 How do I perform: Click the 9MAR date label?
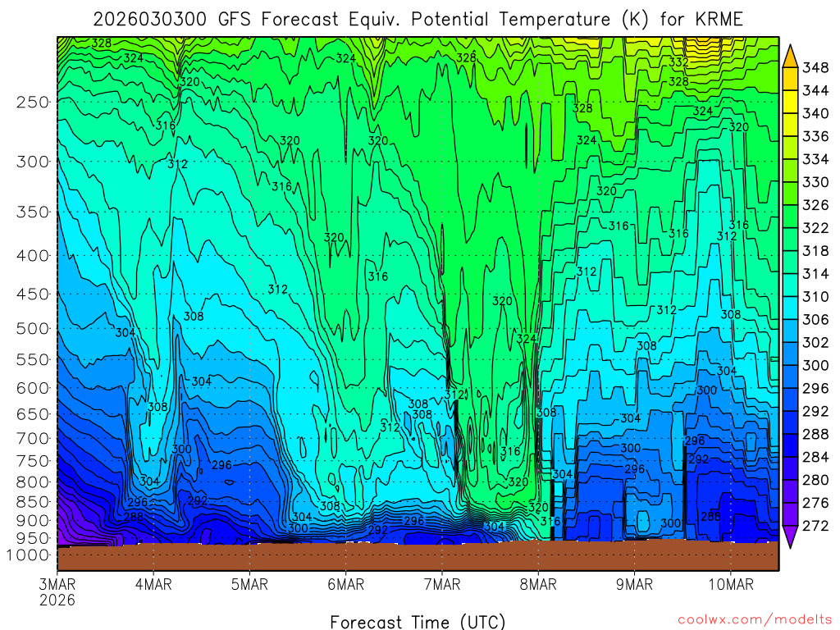tap(634, 584)
